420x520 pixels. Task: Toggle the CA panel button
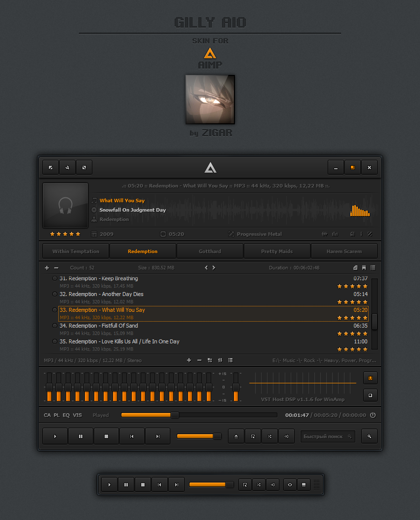[47, 415]
